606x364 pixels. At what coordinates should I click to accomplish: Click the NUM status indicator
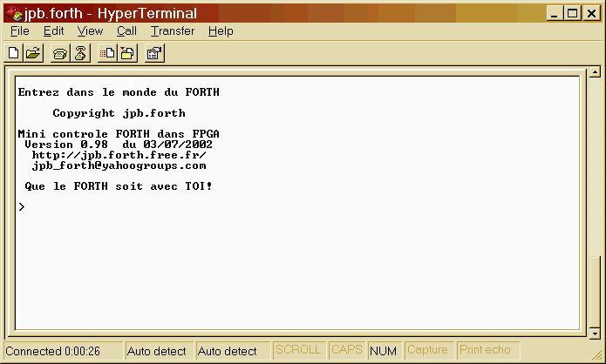pyautogui.click(x=385, y=351)
